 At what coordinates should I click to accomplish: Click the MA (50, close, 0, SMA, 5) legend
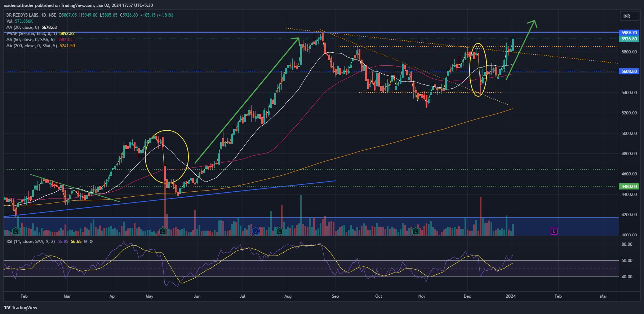click(31, 40)
